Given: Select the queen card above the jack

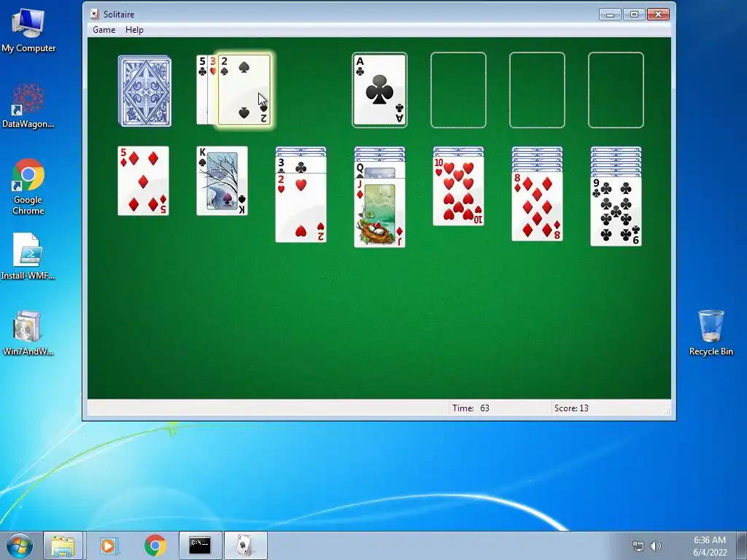Looking at the screenshot, I should click(379, 170).
